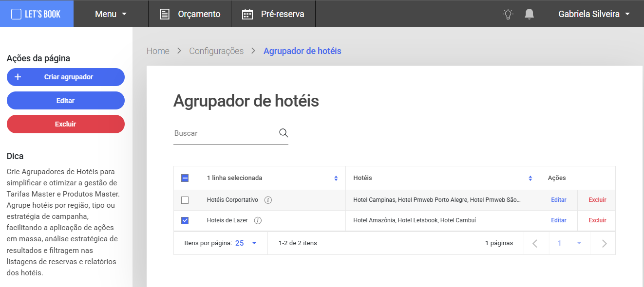Delete the Hotéis Corporativo row
The height and width of the screenshot is (287, 644).
tap(597, 200)
